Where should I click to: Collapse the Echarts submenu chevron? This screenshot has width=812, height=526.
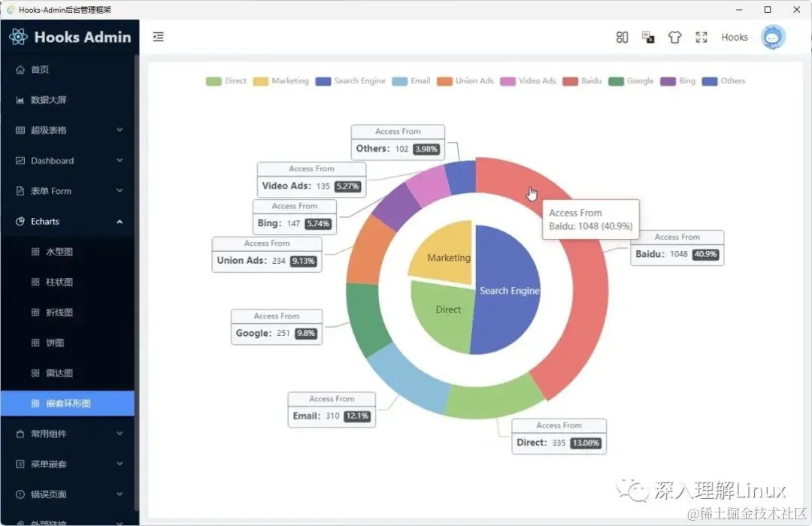click(120, 222)
